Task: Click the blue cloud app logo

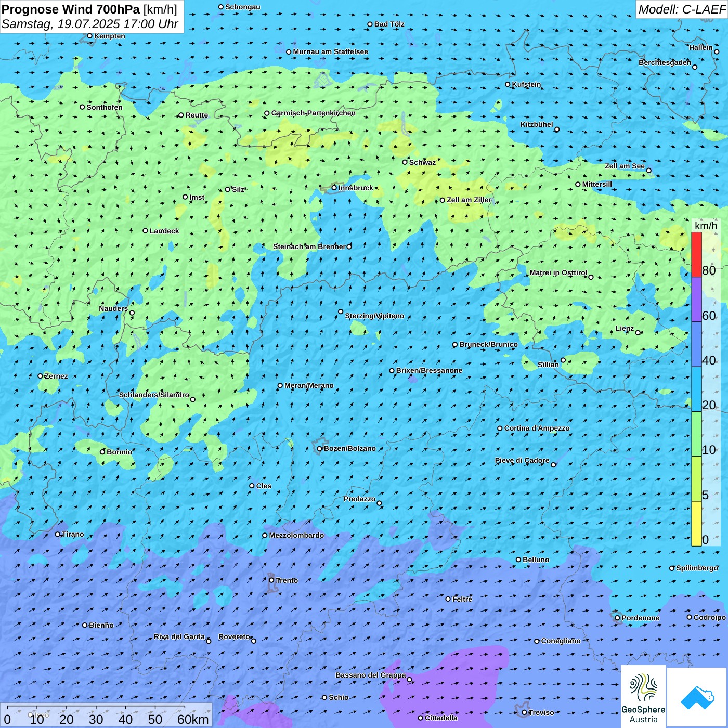Action: click(x=697, y=697)
